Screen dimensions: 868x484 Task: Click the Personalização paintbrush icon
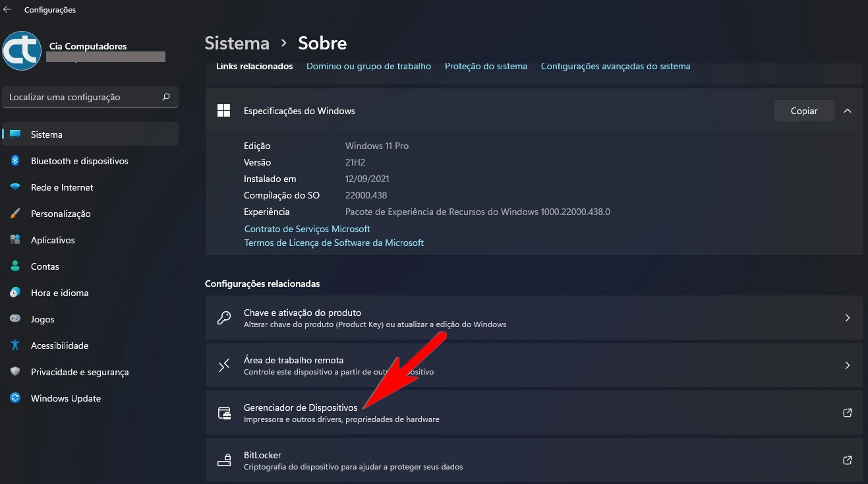(15, 214)
